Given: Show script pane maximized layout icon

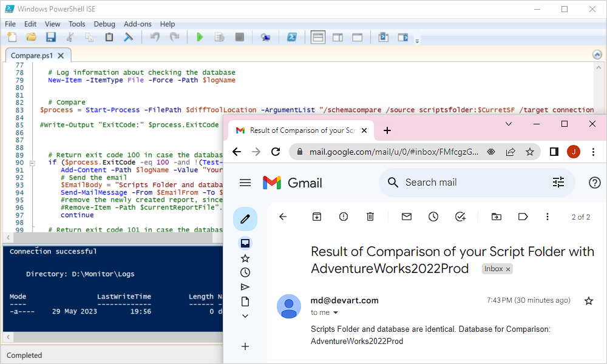Looking at the screenshot, I should [x=358, y=38].
